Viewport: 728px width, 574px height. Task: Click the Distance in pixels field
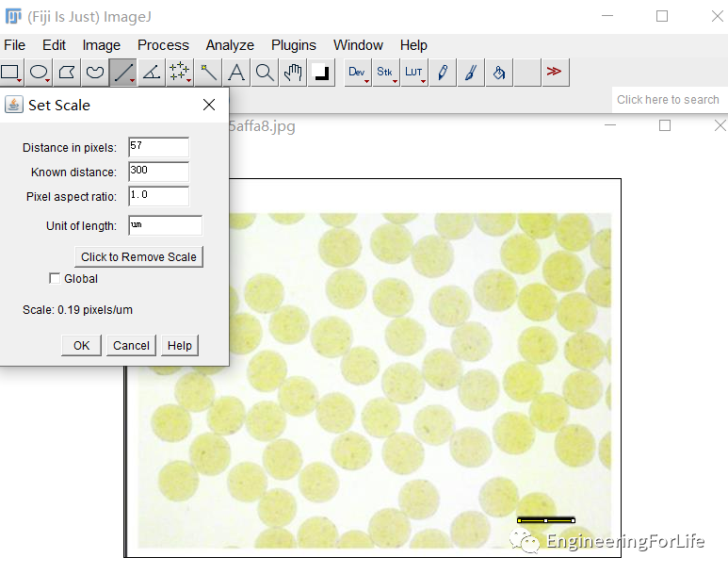click(159, 147)
